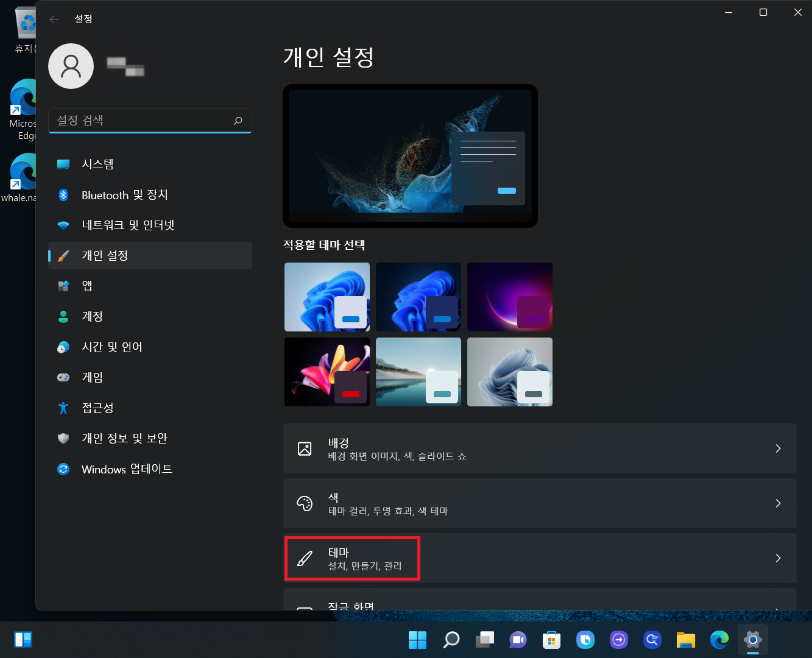Select the whale.na desktop shortcut
The width and height of the screenshot is (812, 658).
[x=19, y=178]
